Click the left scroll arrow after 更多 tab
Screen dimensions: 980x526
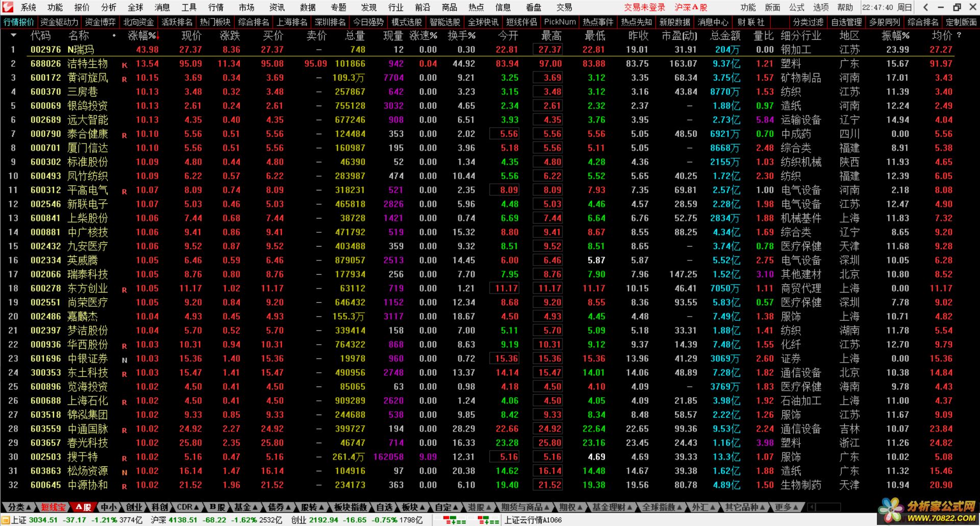[x=812, y=507]
